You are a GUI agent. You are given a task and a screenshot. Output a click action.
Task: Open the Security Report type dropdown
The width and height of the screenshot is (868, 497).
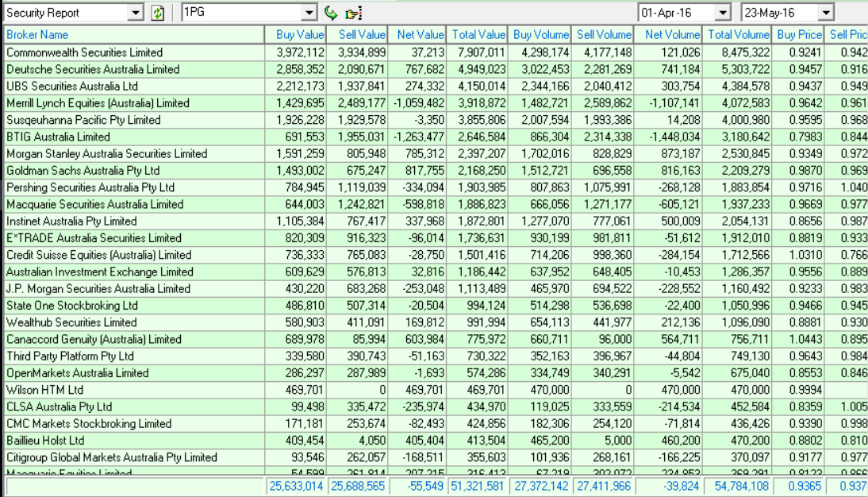(x=135, y=13)
